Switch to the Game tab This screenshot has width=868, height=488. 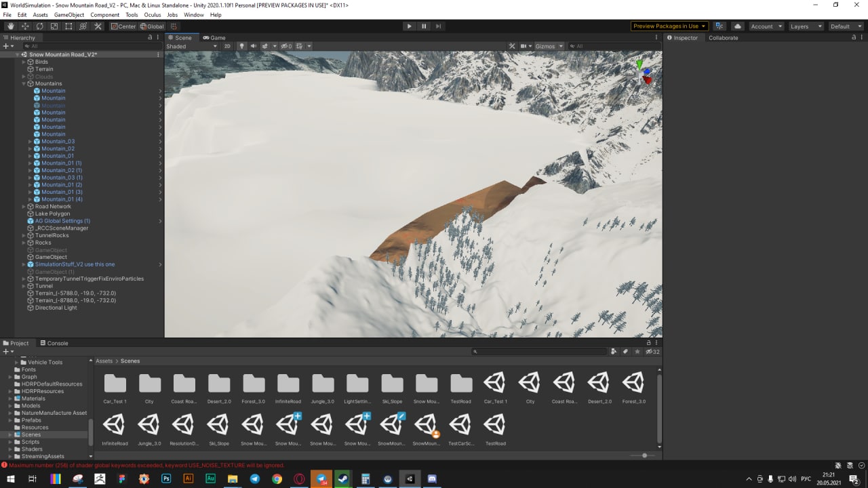point(214,38)
